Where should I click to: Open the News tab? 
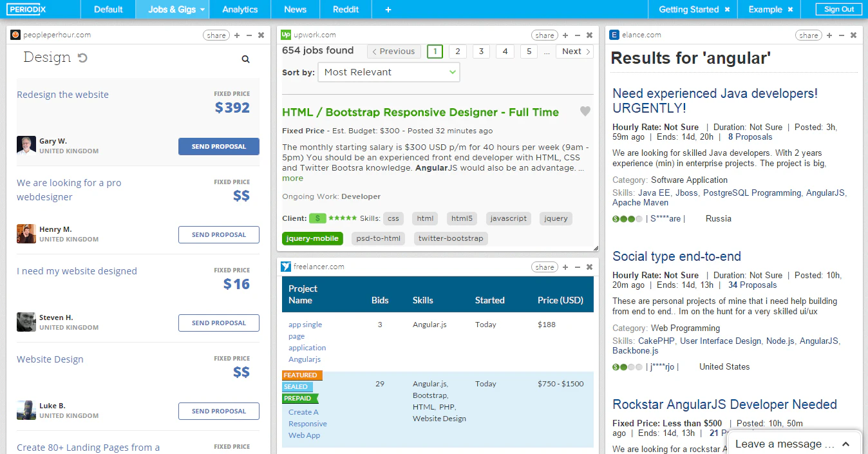[x=295, y=9]
